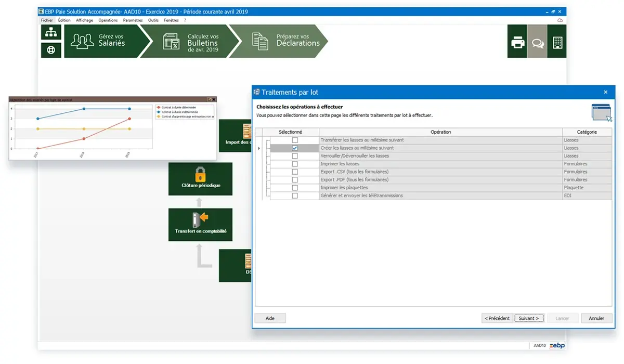Click Verrouiller/Déverrouiller les liasses row text
The width and height of the screenshot is (624, 364).
355,156
